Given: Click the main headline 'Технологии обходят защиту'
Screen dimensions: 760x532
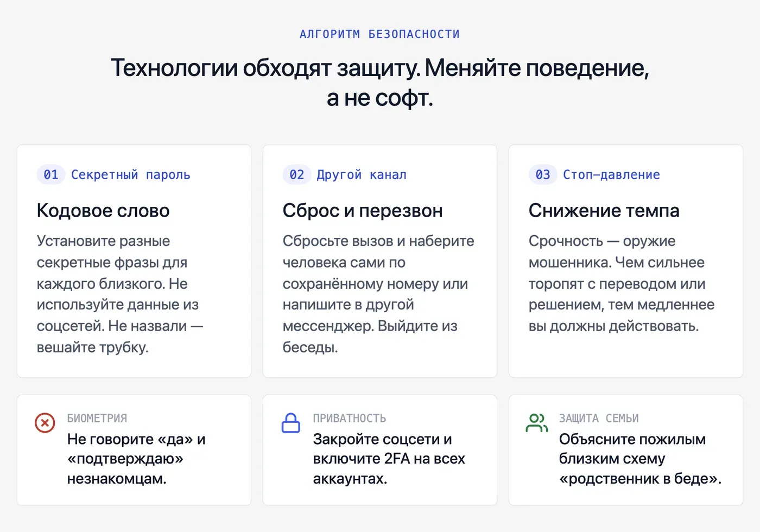Looking at the screenshot, I should point(380,83).
